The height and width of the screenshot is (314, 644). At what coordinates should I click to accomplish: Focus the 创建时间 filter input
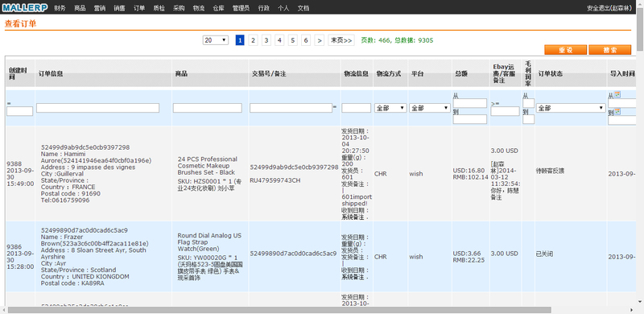[x=19, y=111]
